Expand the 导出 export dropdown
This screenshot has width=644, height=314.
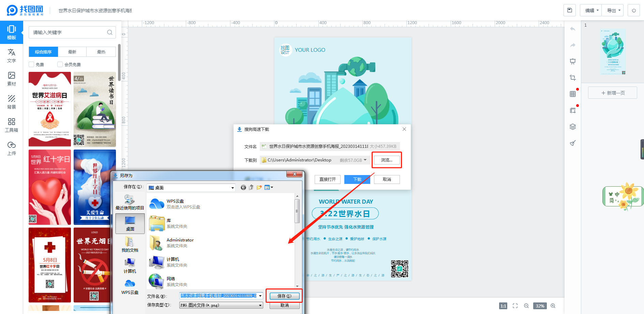click(x=613, y=11)
